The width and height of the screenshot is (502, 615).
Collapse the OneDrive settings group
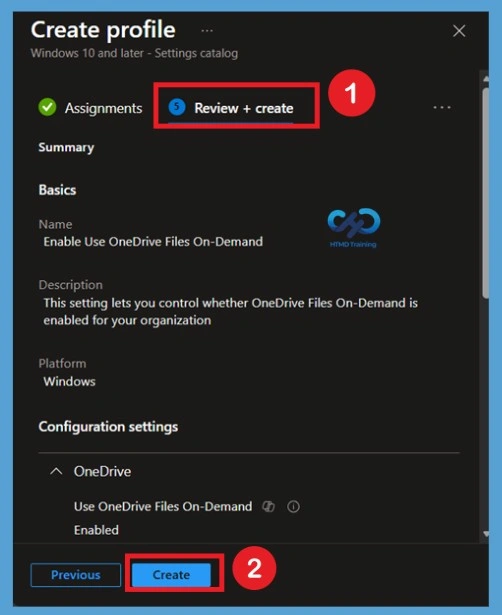point(56,471)
